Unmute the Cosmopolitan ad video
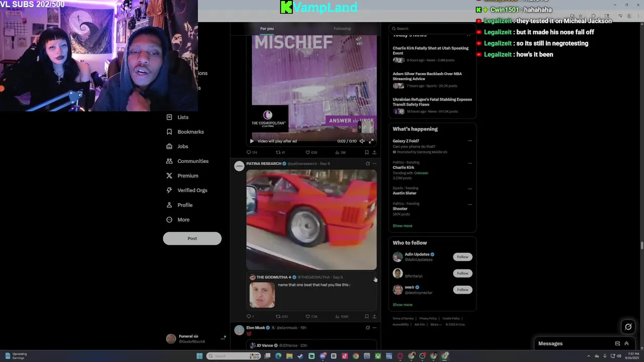This screenshot has height=362, width=644. (362, 141)
